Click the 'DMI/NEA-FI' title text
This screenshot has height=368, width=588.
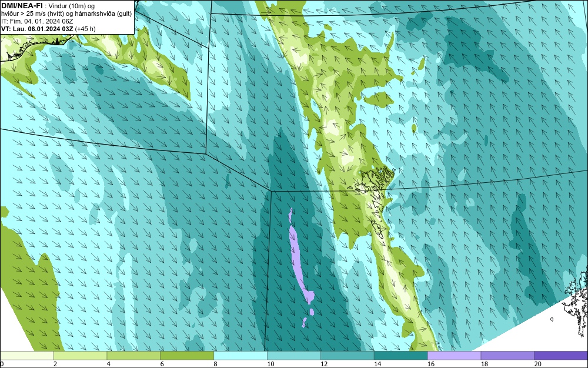pos(22,6)
